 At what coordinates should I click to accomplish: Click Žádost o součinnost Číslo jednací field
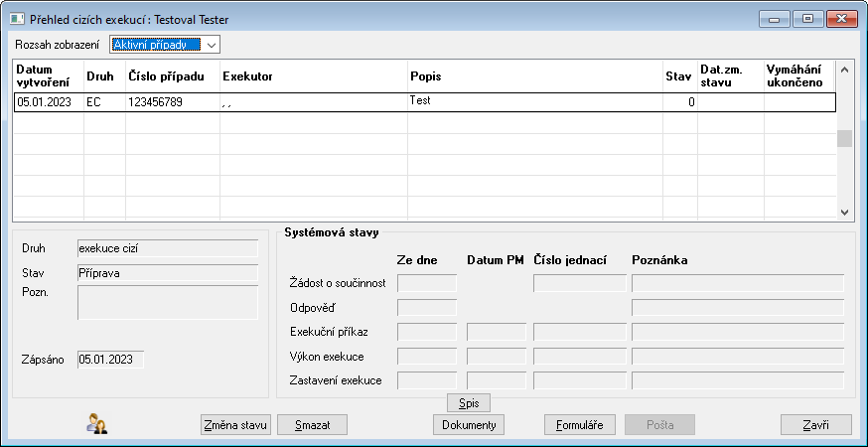click(580, 283)
